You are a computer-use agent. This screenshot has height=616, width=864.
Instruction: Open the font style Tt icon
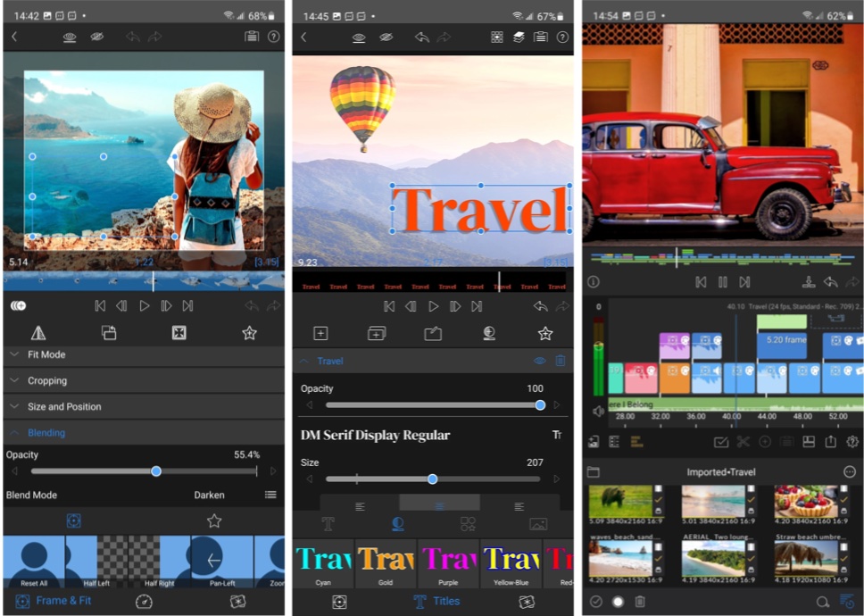coord(557,435)
